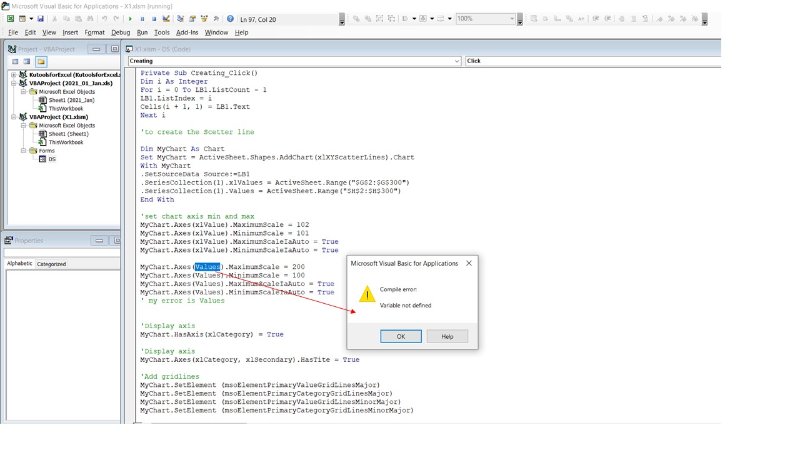Select Sheet1 (2021_Jan) in project tree
Viewport: 800px width, 450px height.
(x=70, y=100)
